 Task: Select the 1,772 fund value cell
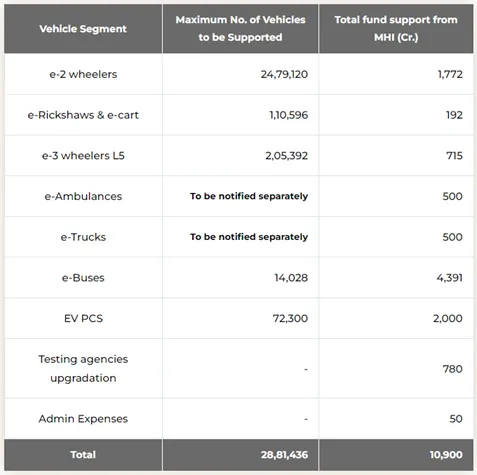(450, 74)
